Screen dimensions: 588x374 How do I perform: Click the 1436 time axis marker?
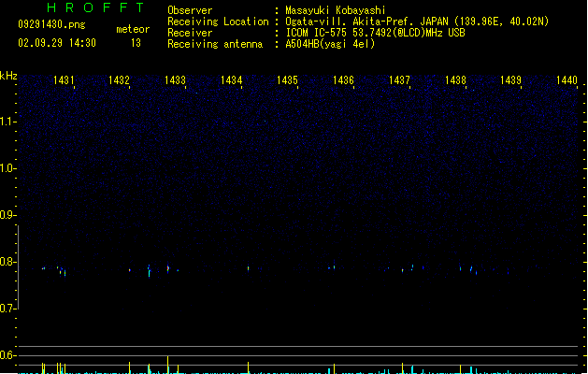point(343,80)
